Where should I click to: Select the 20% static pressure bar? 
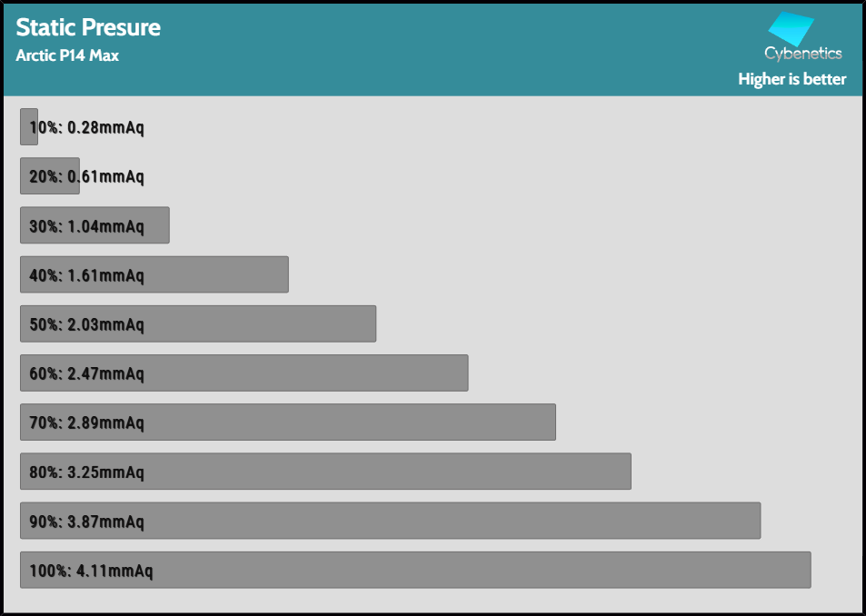click(x=49, y=176)
